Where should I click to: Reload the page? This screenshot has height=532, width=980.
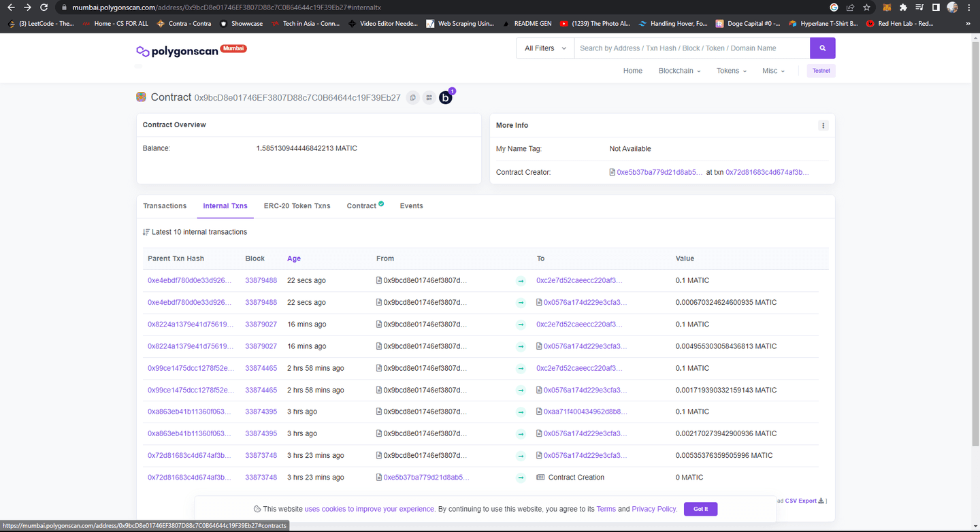(x=44, y=7)
